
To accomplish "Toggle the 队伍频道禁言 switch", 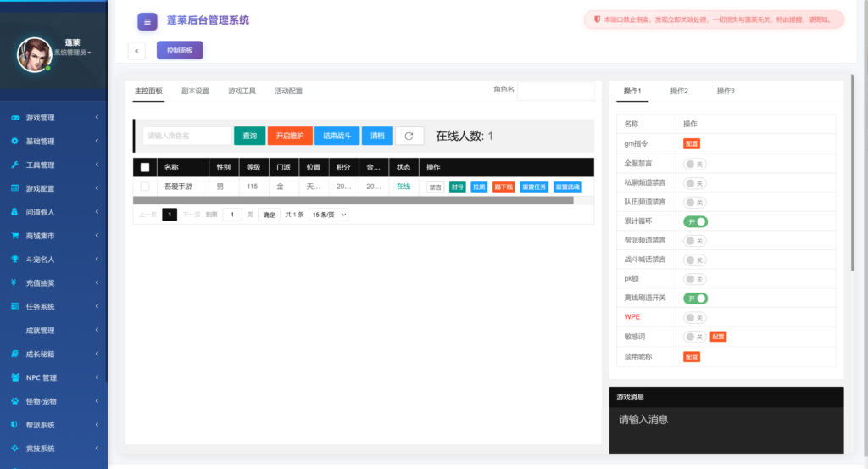I will (695, 203).
